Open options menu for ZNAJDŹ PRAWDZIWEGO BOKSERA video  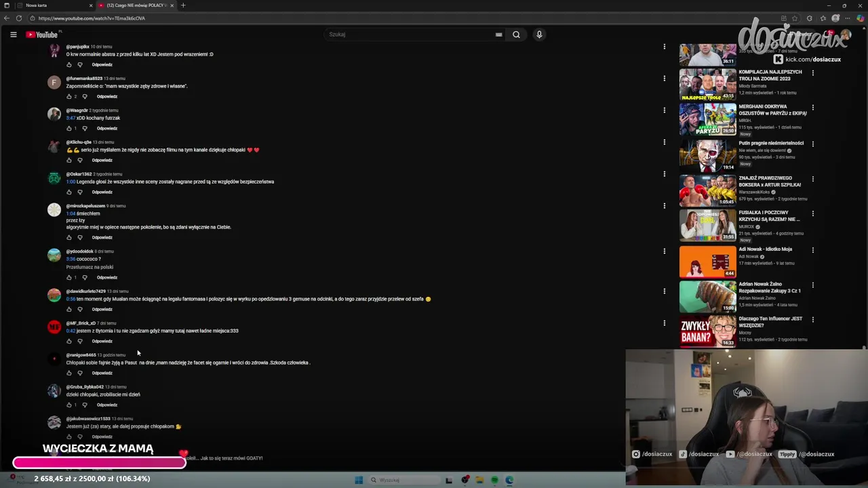[x=812, y=179]
